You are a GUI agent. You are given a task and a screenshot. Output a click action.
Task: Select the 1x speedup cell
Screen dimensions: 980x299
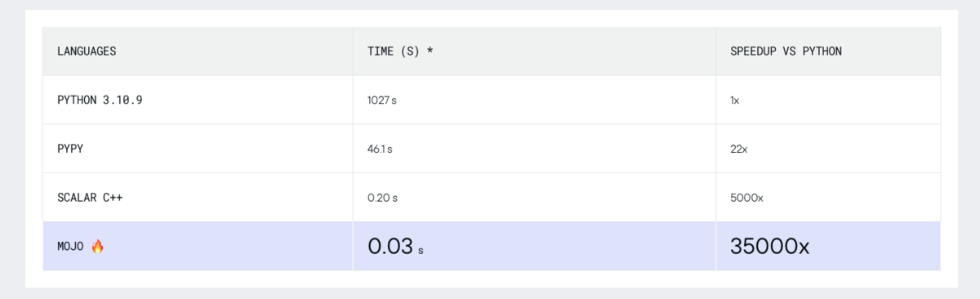click(735, 100)
